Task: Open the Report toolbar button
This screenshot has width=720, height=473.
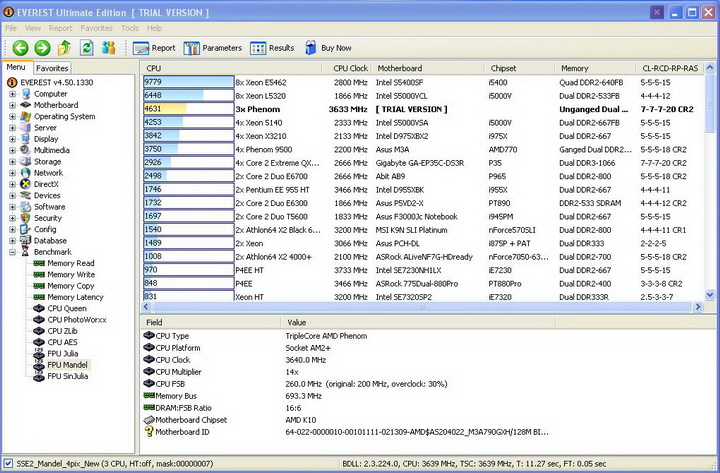Action: coord(154,48)
